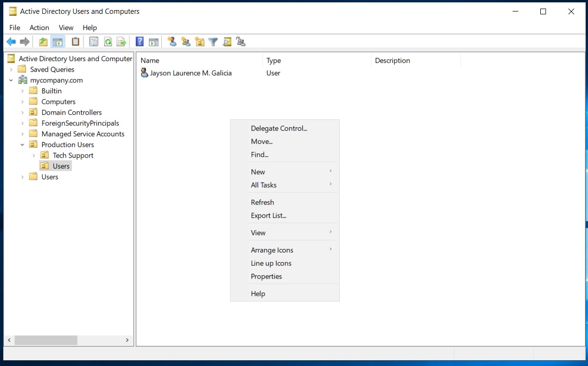This screenshot has height=366, width=588.
Task: Click the left pane horizontal scrollbar thumb
Action: coord(46,340)
